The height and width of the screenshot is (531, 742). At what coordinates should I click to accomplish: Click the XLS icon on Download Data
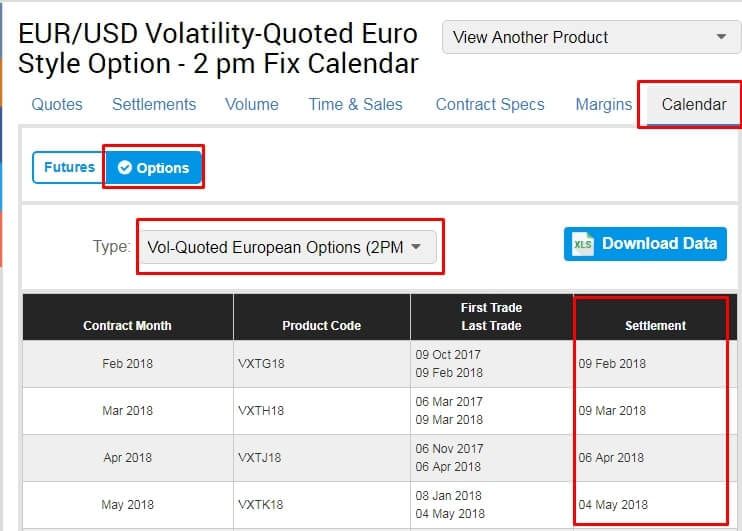click(x=581, y=244)
